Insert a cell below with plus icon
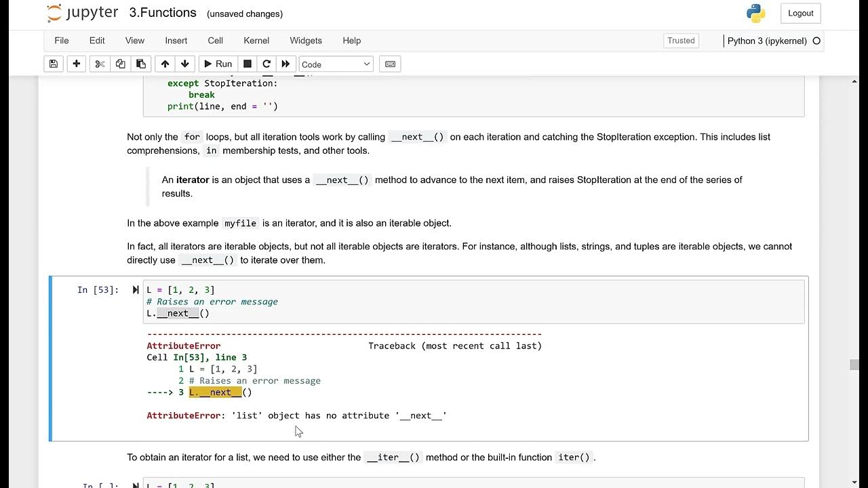Viewport: 868px width, 488px height. tap(77, 64)
